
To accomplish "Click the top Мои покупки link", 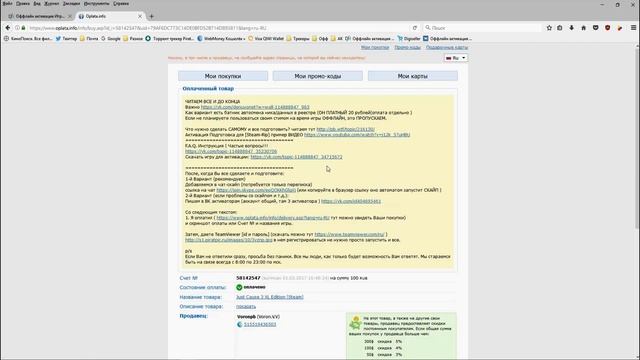I will coord(375,48).
